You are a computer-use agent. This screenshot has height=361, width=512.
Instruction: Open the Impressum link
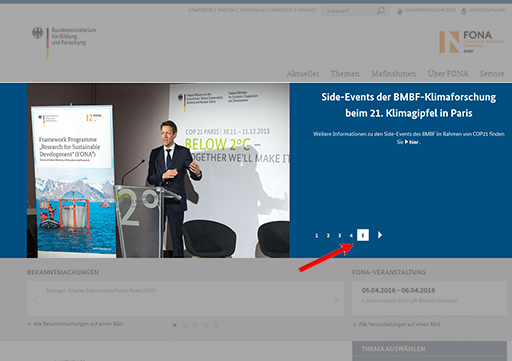[x=252, y=10]
